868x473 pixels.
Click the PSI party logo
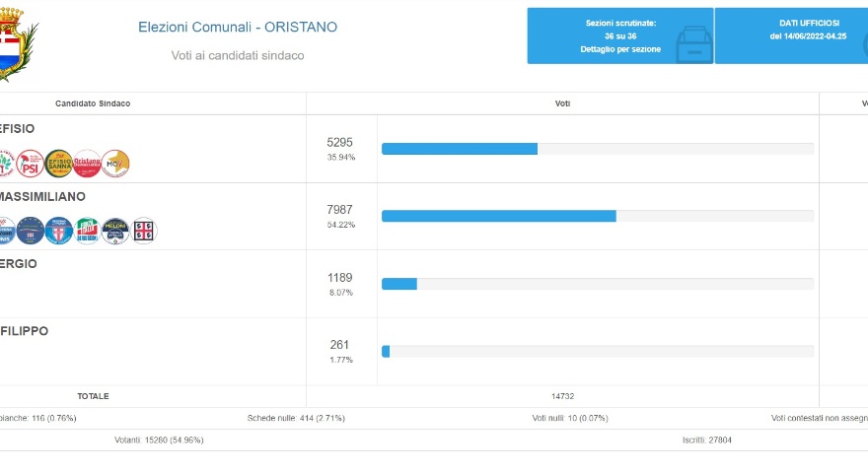pyautogui.click(x=31, y=164)
